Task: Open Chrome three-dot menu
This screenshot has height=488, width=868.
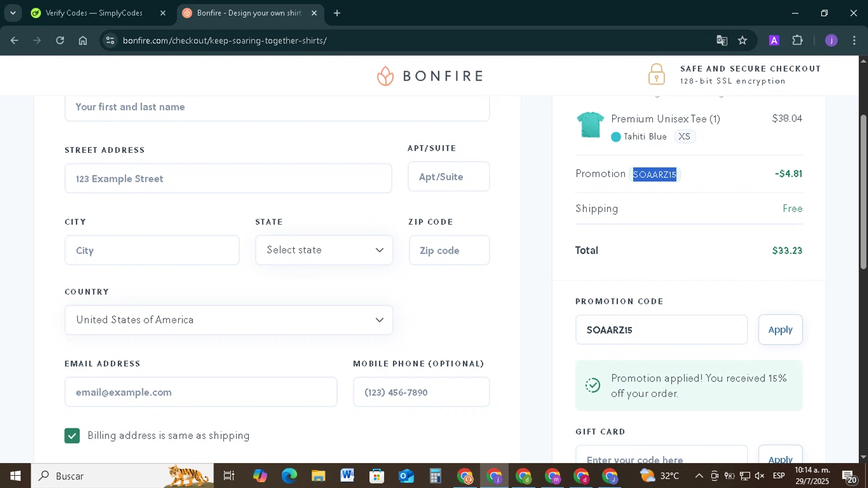Action: coord(854,41)
